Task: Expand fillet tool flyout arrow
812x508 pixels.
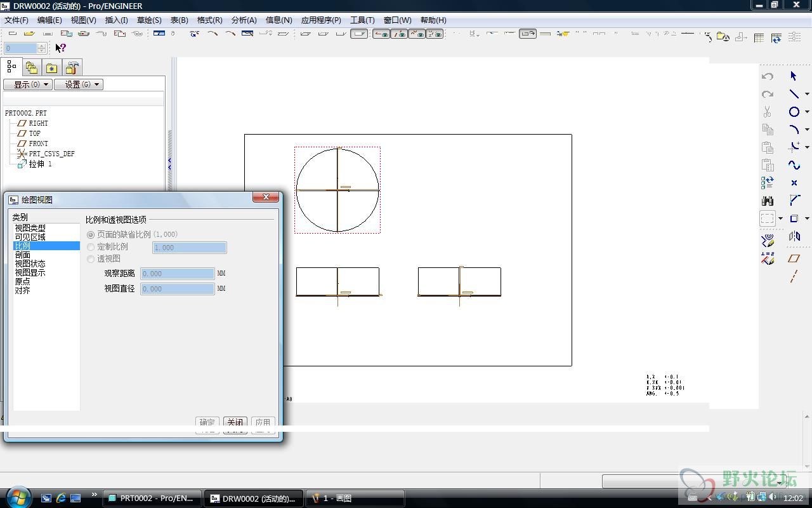Action: [807, 147]
